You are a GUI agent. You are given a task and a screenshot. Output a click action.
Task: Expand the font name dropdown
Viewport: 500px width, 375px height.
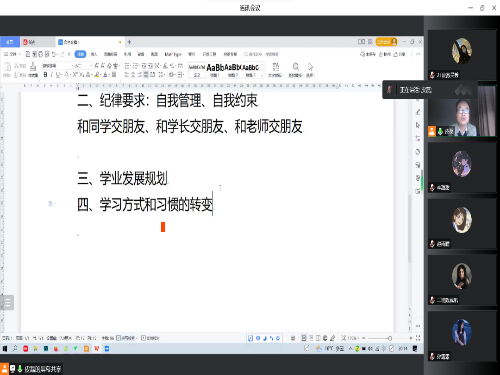coord(72,66)
